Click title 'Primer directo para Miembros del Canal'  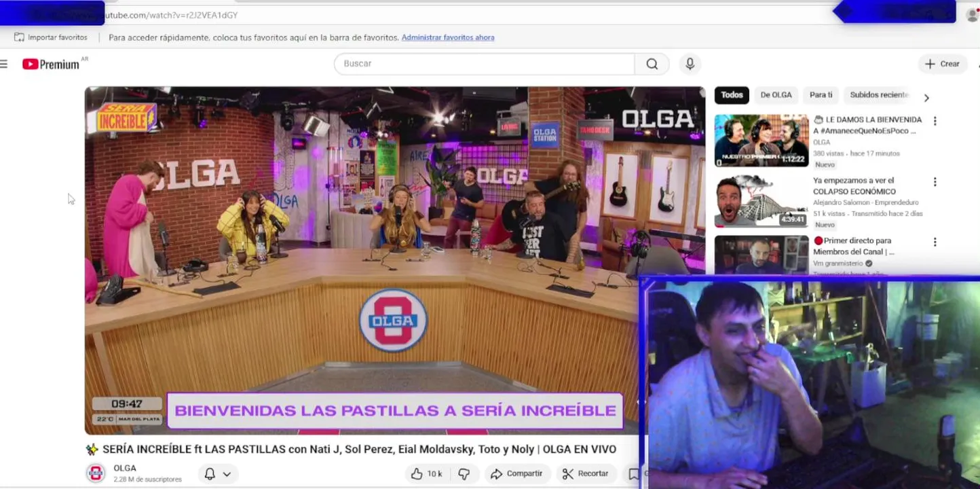854,246
